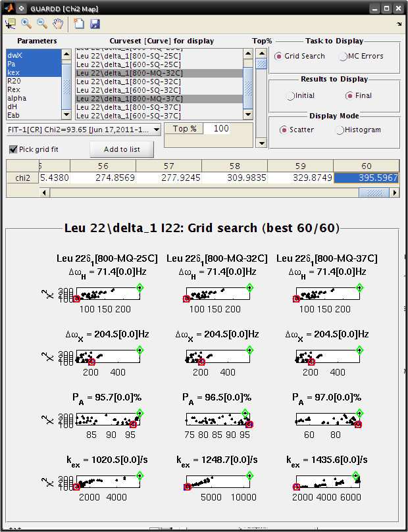408x532 pixels.
Task: Select the Pan hand tool
Action: (58, 24)
